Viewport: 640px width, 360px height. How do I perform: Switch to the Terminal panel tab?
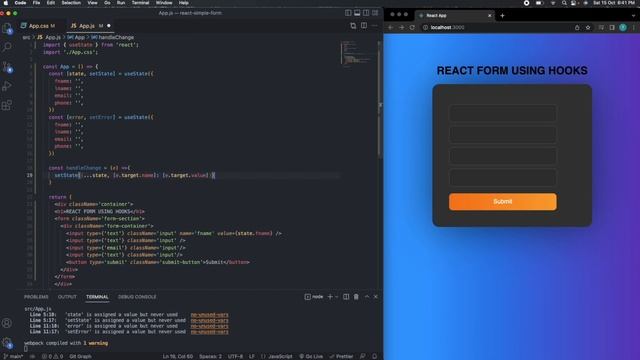(97, 297)
